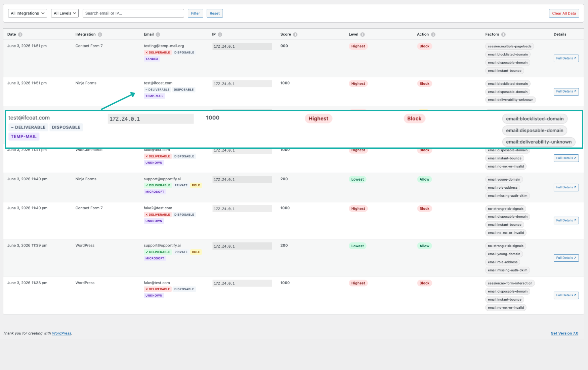This screenshot has height=370, width=588.
Task: Open Full Details for WooCommerce fake@test.com row
Action: (566, 158)
